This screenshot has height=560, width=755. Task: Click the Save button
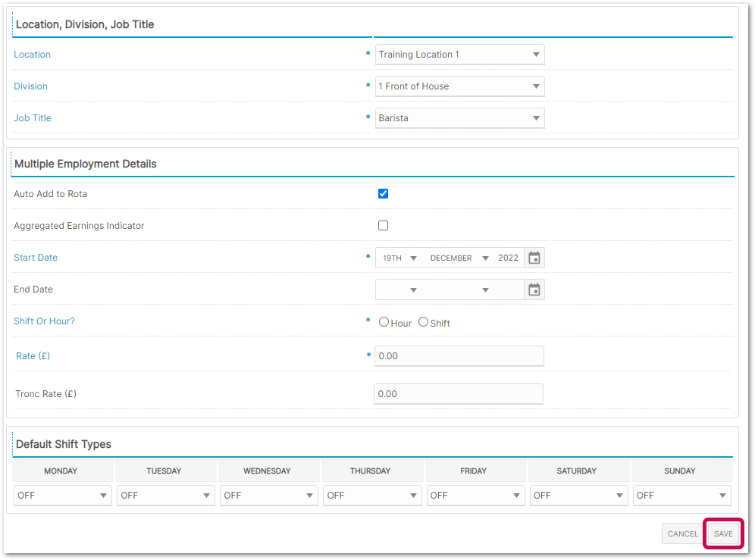(723, 533)
